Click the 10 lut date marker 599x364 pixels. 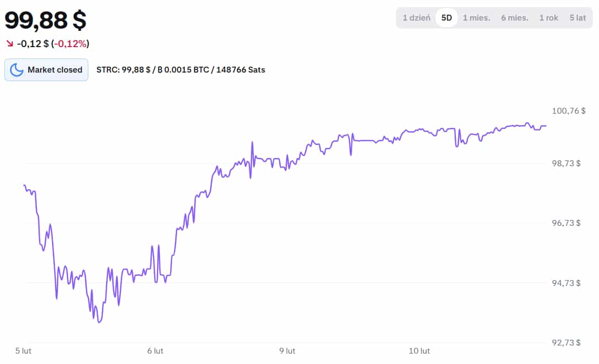pos(419,351)
